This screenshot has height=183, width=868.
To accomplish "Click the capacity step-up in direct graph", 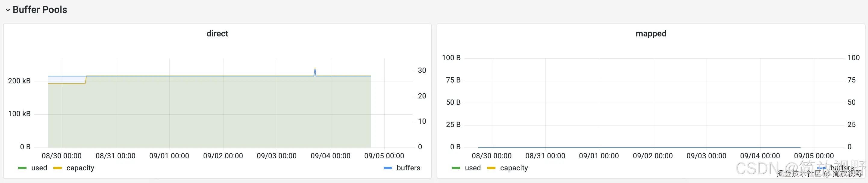I will (x=86, y=80).
